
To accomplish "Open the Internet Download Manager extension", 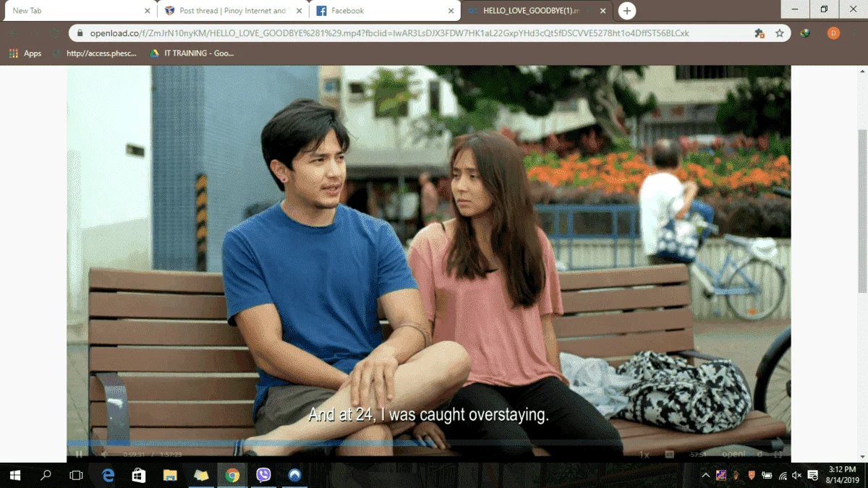I will (805, 33).
